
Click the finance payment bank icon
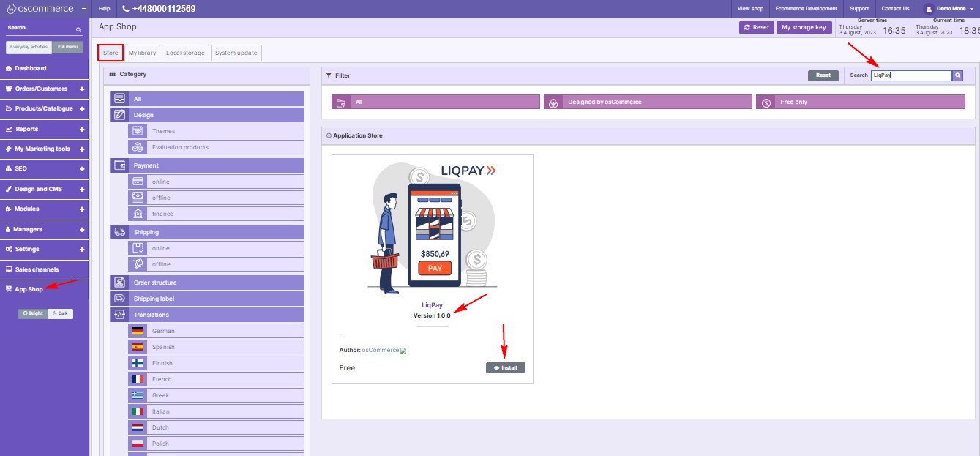(138, 214)
